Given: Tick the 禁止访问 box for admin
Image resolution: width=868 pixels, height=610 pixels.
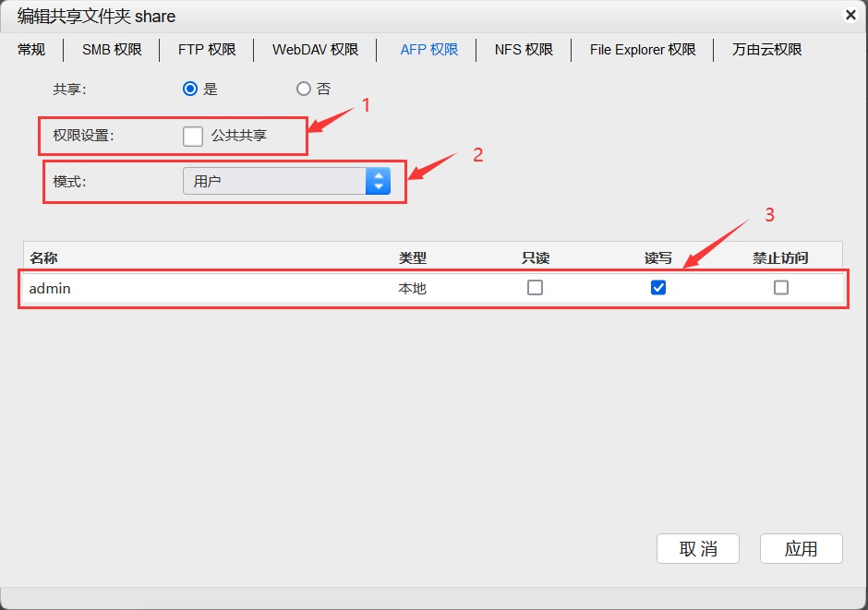Looking at the screenshot, I should [x=781, y=288].
